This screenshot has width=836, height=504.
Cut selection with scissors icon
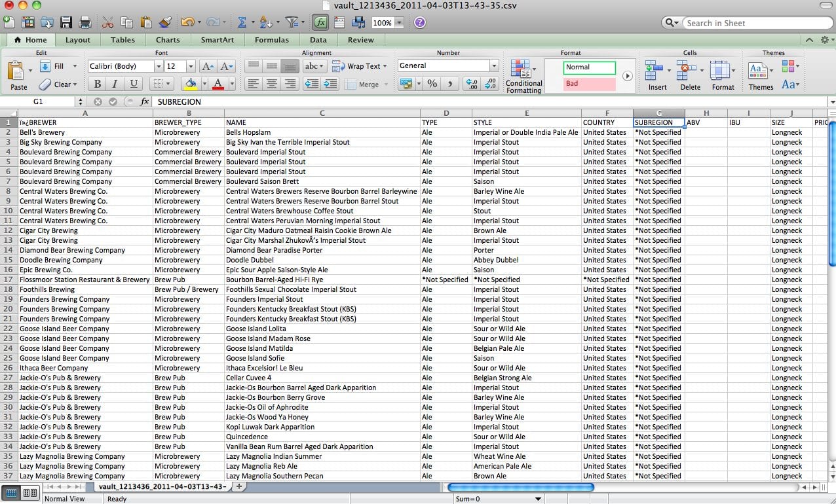(x=108, y=22)
